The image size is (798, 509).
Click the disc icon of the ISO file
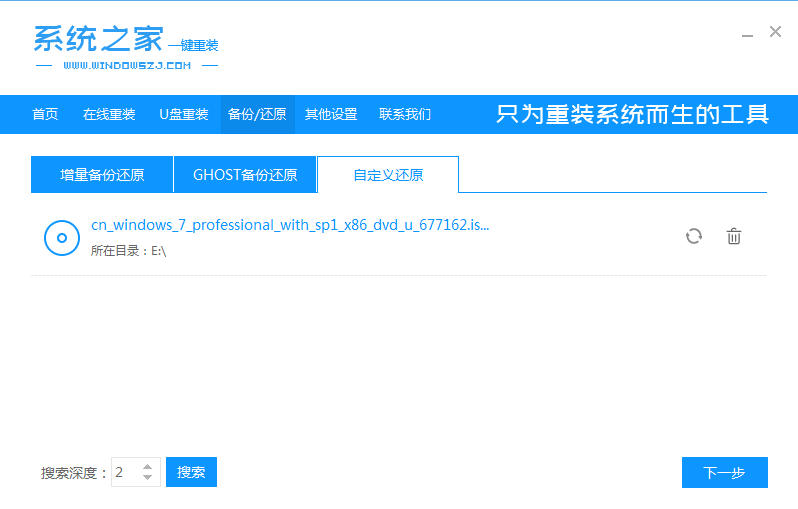click(x=62, y=237)
